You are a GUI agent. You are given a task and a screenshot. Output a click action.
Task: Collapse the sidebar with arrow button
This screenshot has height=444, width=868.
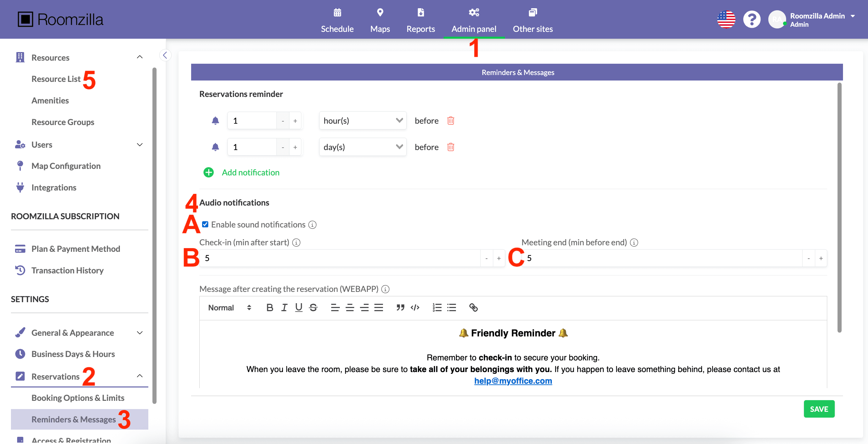point(165,55)
